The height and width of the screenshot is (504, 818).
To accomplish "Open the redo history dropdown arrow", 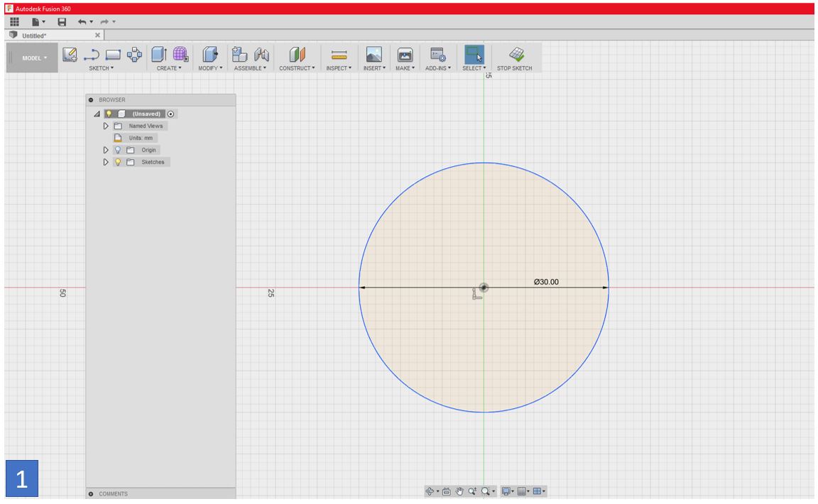I will [114, 21].
